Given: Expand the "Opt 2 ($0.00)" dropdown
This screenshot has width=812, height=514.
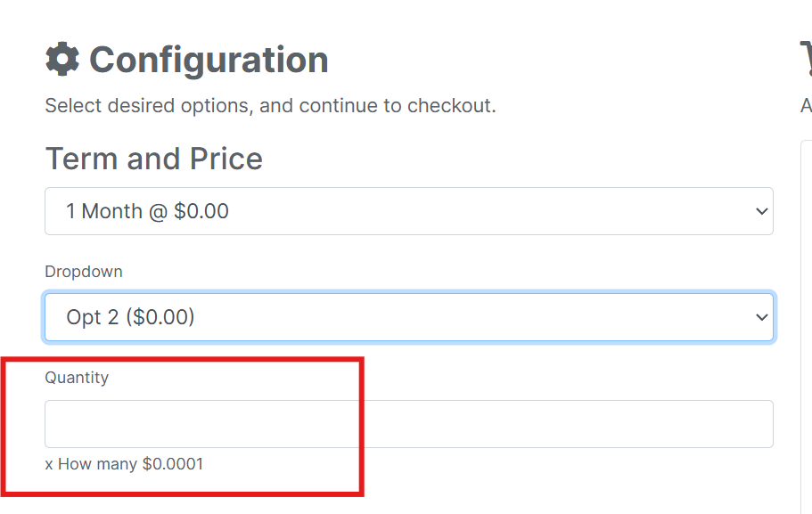Looking at the screenshot, I should [408, 317].
